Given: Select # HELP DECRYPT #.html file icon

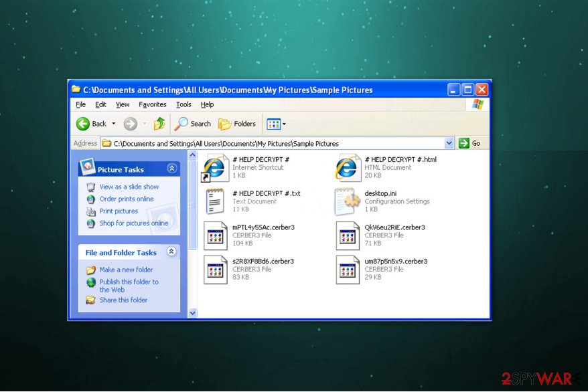Looking at the screenshot, I should (x=348, y=168).
